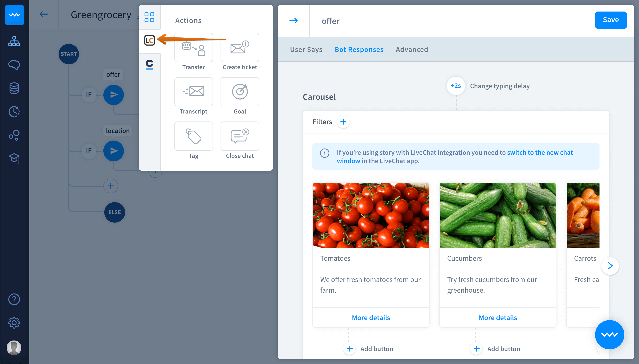Choose the Create ticket action
This screenshot has height=364, width=639.
point(239,47)
